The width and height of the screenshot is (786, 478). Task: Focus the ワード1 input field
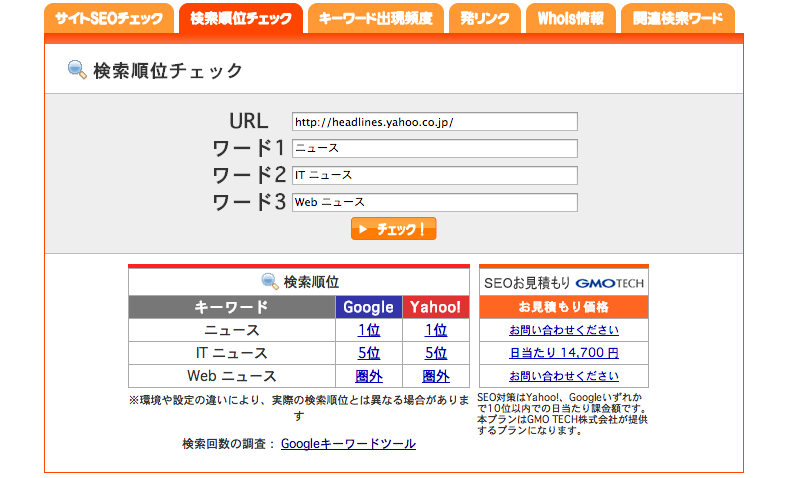click(x=435, y=148)
